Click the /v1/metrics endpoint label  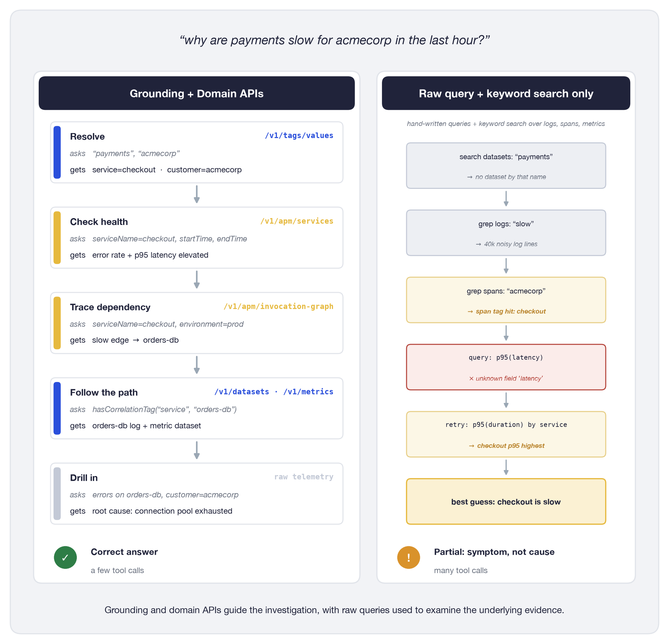[x=308, y=392]
